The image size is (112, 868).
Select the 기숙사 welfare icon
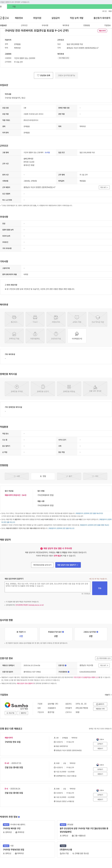coord(35,319)
